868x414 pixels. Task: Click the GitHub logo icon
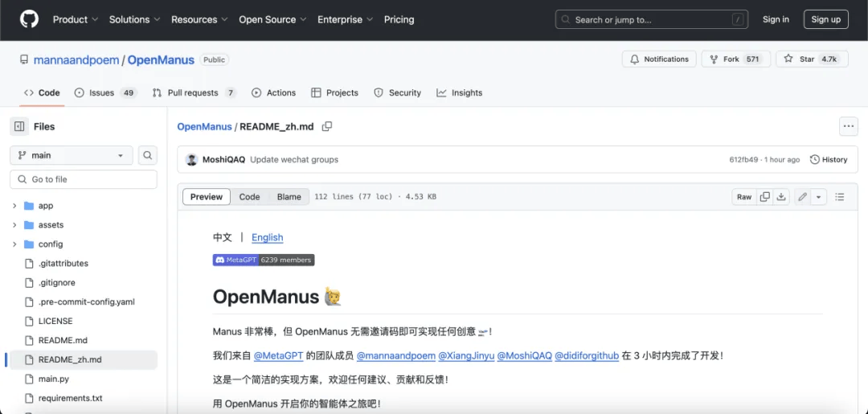pos(30,19)
